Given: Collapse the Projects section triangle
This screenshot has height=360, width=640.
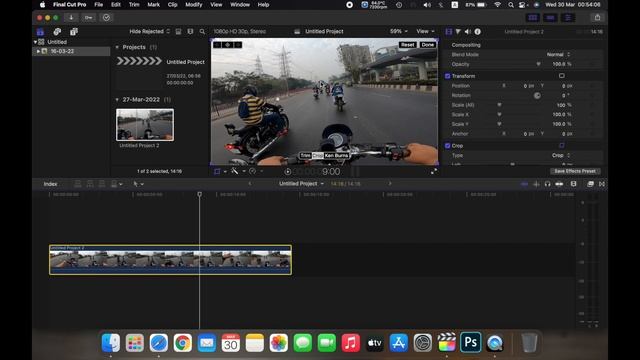Looking at the screenshot, I should point(117,47).
